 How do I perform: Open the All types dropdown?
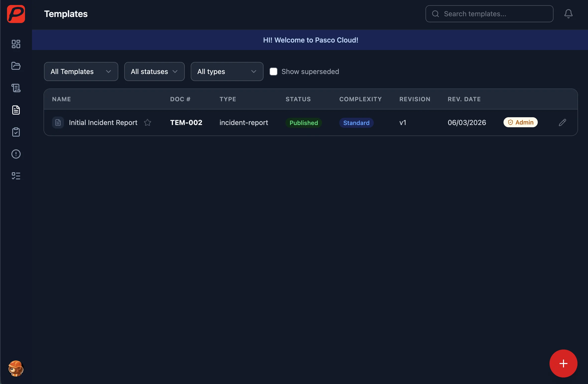click(226, 71)
